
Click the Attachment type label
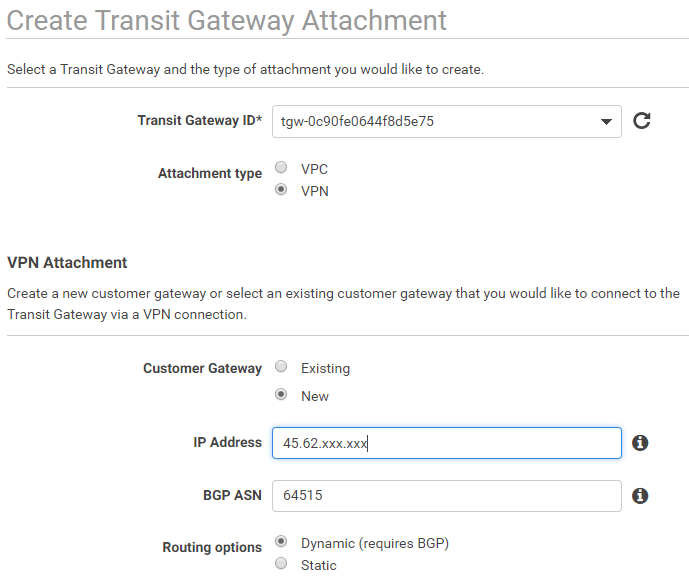(x=210, y=173)
